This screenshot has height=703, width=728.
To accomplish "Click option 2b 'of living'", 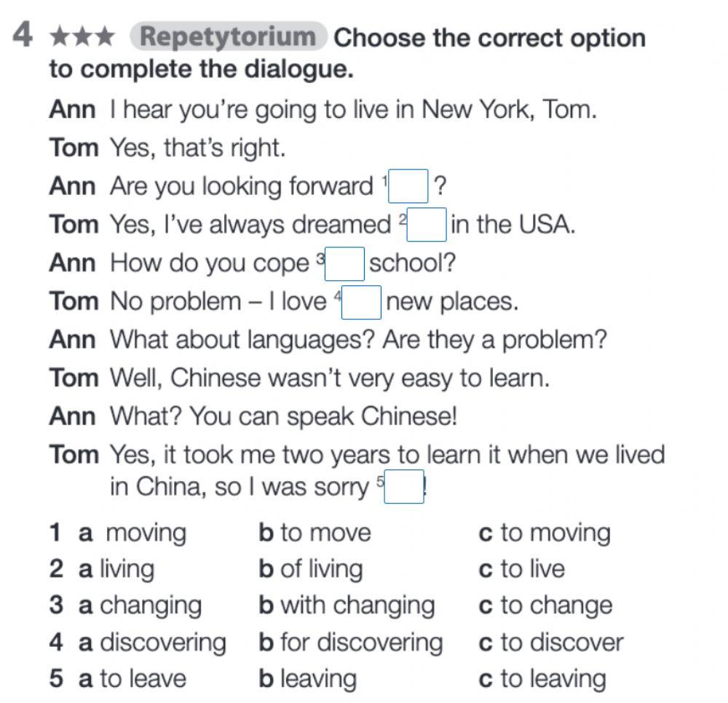I will point(320,569).
